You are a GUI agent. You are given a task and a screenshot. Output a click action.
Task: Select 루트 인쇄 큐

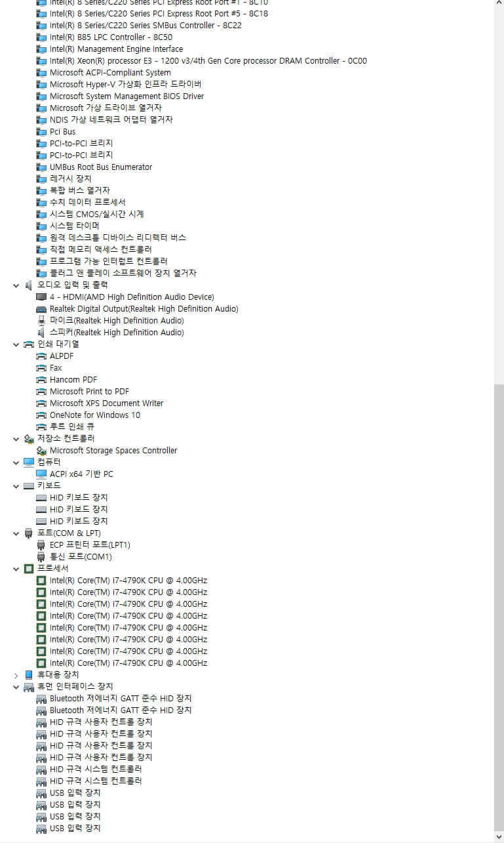[72, 426]
